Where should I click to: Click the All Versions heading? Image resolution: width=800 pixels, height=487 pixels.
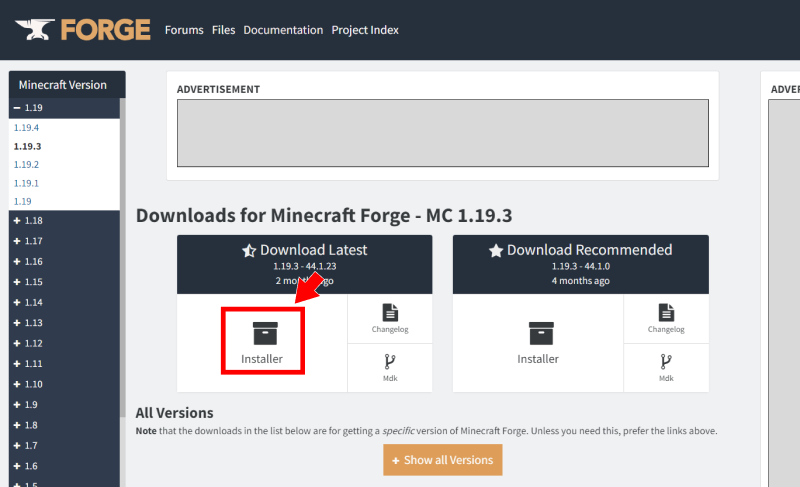pos(174,413)
